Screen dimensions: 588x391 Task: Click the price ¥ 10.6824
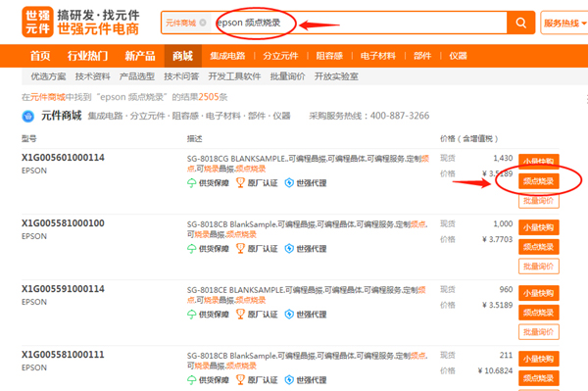point(495,370)
